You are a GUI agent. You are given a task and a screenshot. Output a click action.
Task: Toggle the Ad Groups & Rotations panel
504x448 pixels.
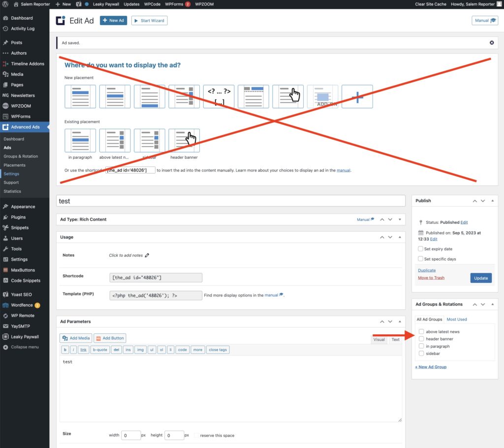point(493,304)
